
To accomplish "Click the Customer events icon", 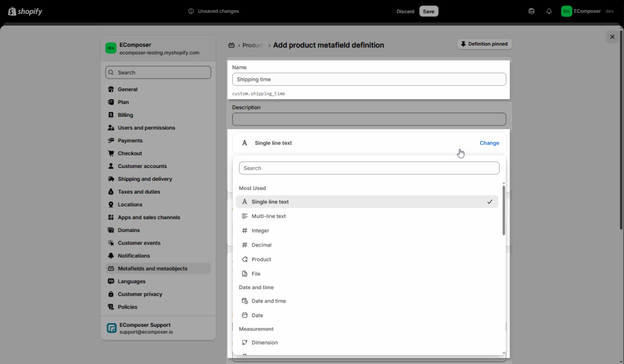I will click(x=111, y=243).
